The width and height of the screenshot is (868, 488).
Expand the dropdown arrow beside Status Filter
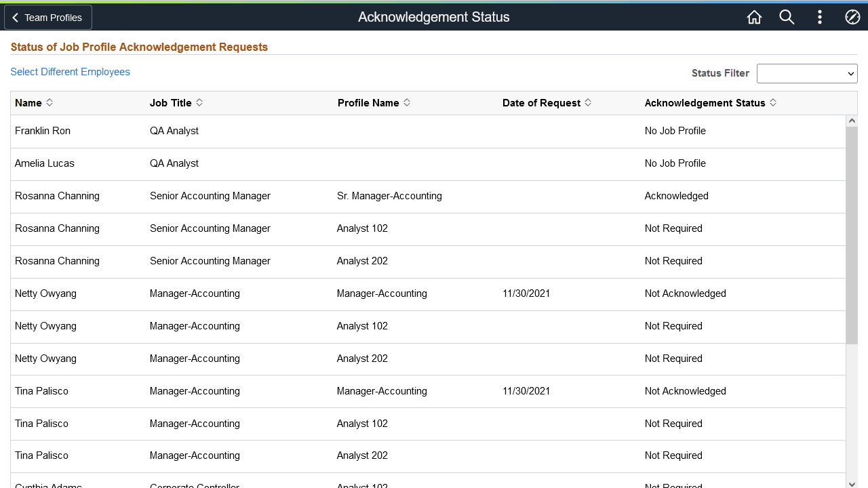850,73
